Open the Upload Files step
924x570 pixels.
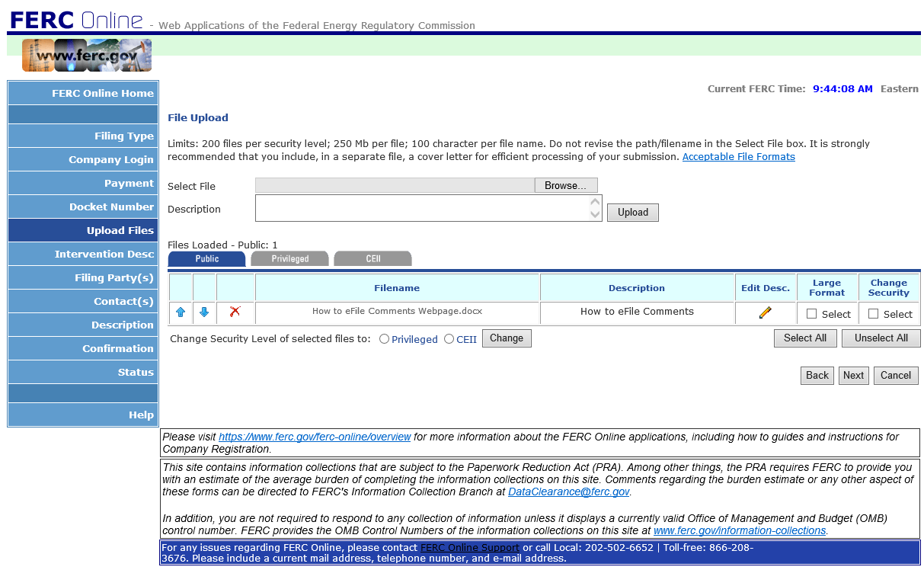coord(83,230)
